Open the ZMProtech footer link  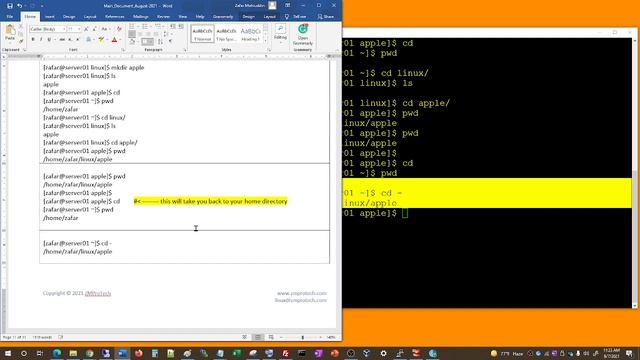[98, 293]
